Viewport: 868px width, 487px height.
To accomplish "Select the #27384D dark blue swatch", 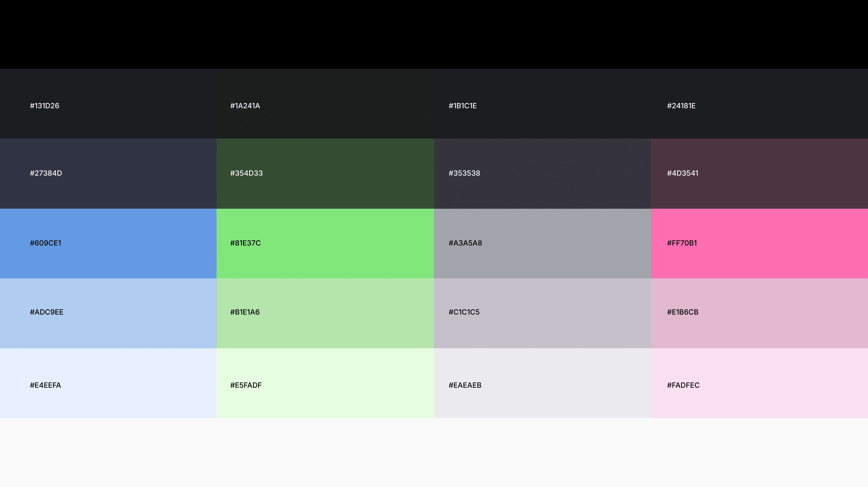I will pyautogui.click(x=108, y=173).
